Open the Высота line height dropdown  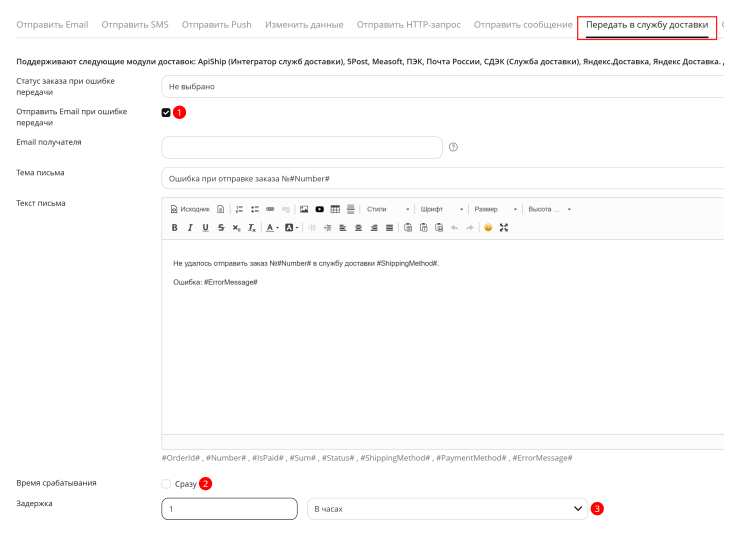click(x=549, y=209)
